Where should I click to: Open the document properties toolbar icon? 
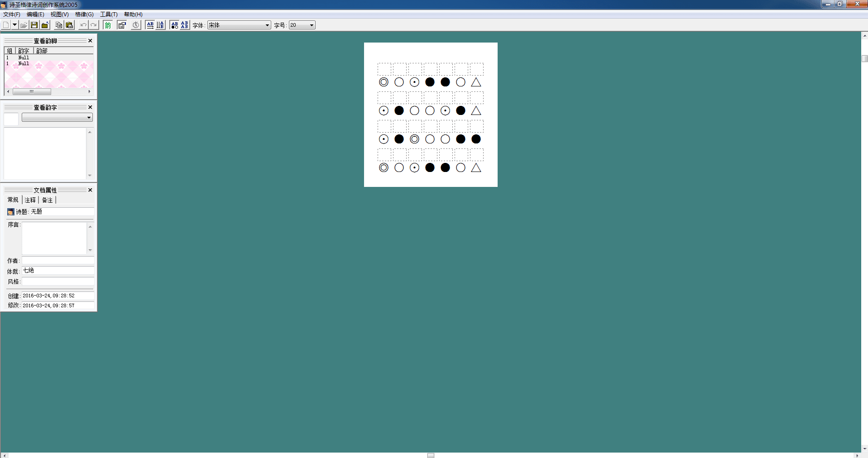[x=122, y=25]
